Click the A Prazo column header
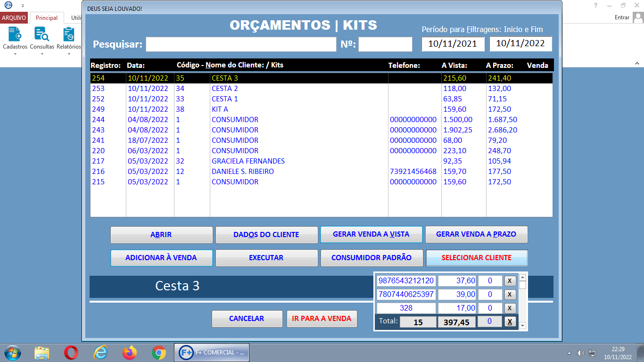This screenshot has width=644, height=362. (x=500, y=66)
